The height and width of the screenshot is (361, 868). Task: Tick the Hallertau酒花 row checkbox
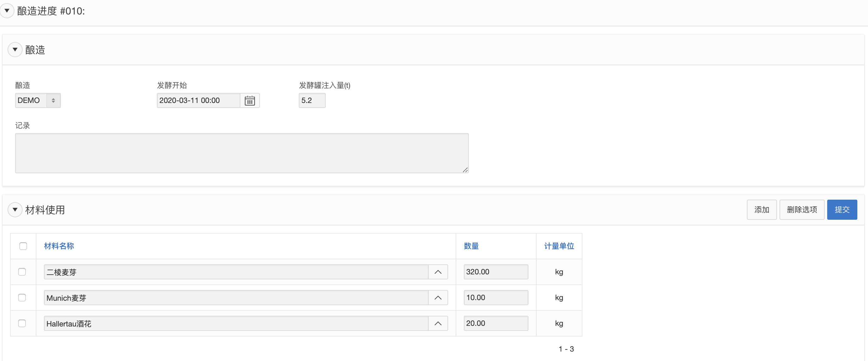pos(22,323)
